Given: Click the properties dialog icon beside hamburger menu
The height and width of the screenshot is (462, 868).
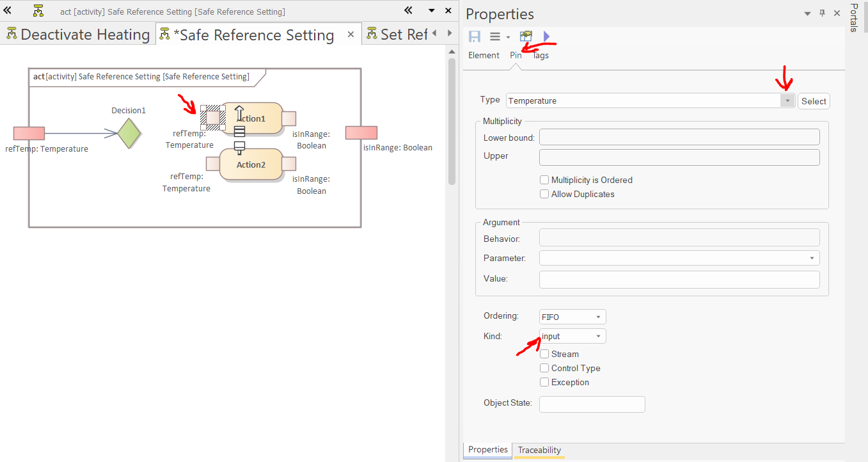Looking at the screenshot, I should coord(526,36).
